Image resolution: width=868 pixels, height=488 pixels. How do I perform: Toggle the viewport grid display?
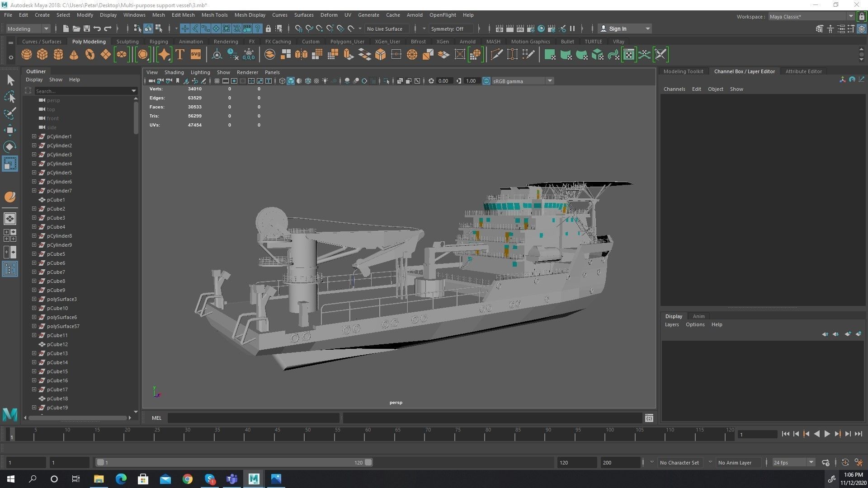click(217, 81)
